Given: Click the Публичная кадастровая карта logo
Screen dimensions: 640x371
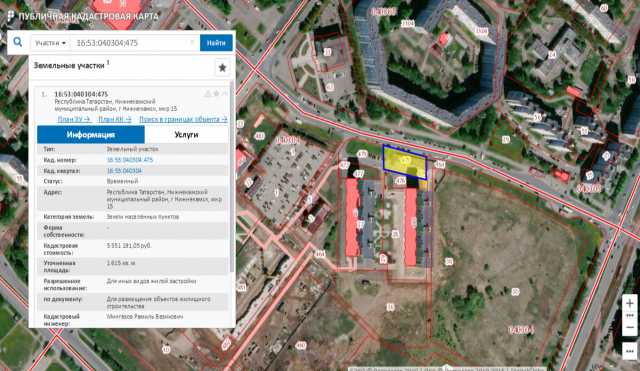Looking at the screenshot, I should pos(83,16).
